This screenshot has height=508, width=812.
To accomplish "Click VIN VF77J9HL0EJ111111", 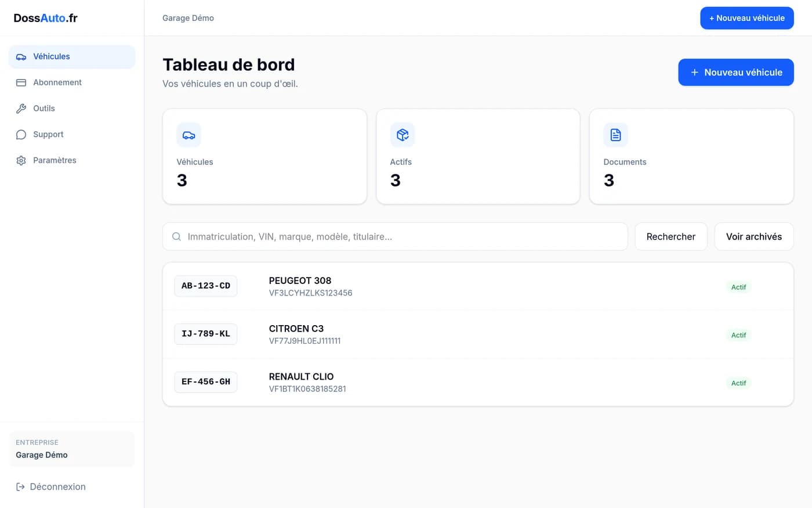I will (x=304, y=341).
